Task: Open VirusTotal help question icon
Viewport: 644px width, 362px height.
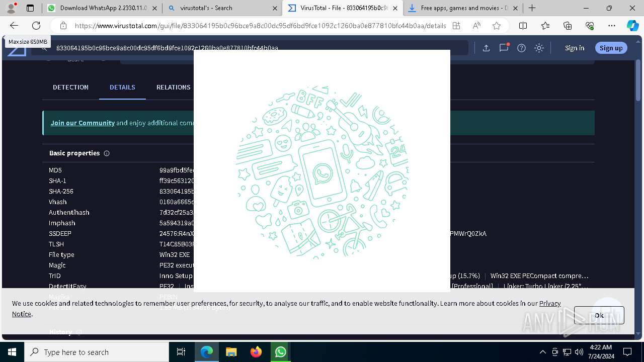Action: [521, 48]
